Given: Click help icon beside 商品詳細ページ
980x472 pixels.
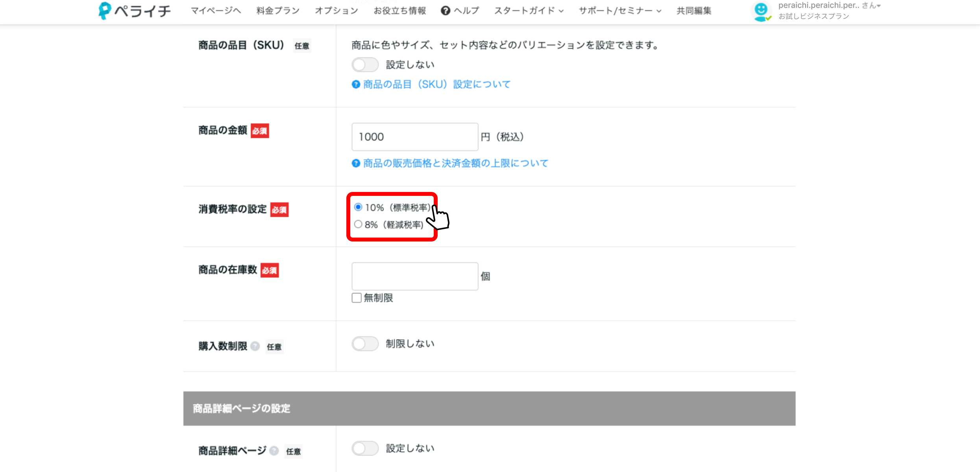Looking at the screenshot, I should tap(274, 451).
